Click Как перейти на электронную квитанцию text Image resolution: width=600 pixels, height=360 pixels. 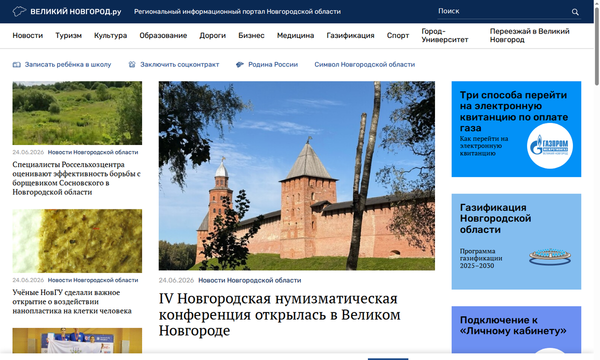click(484, 146)
